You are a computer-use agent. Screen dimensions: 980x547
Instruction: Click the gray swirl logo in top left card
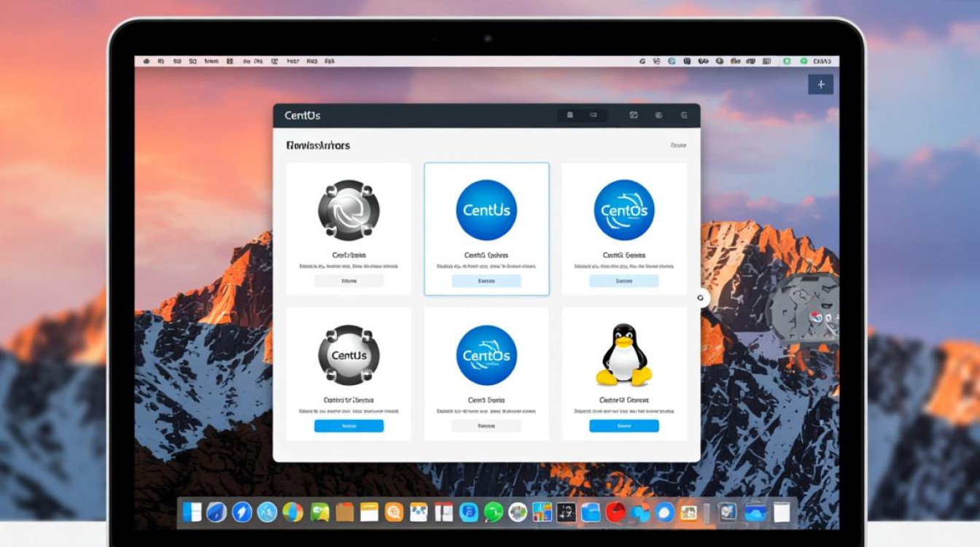pos(349,210)
